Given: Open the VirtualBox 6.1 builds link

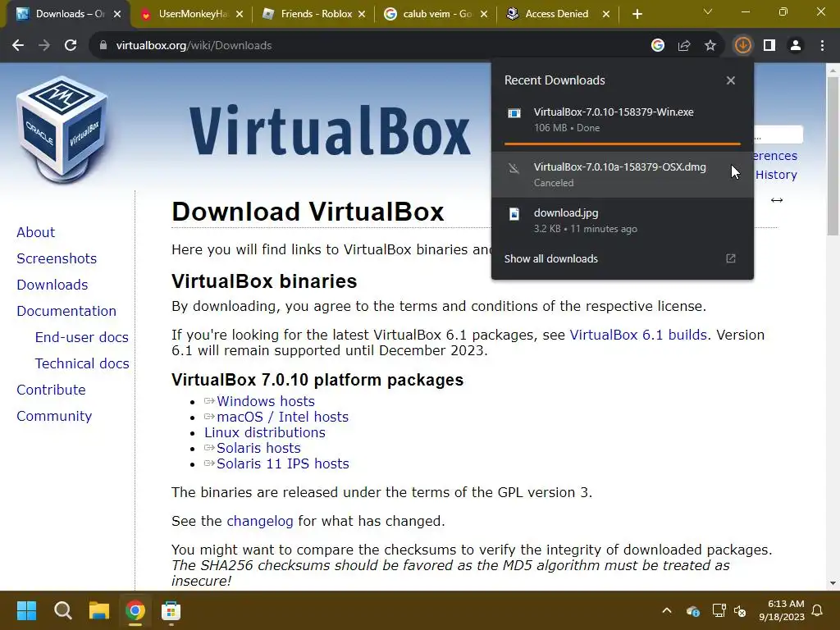Looking at the screenshot, I should [638, 335].
